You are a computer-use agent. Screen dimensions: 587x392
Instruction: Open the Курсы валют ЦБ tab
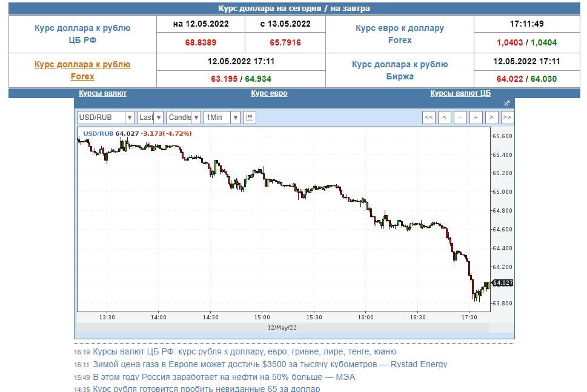[460, 93]
